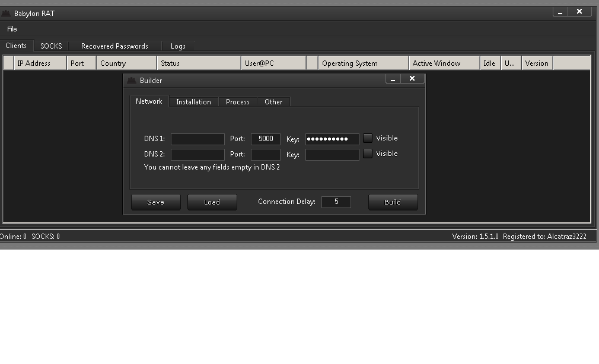This screenshot has height=364, width=599.
Task: Minimize the Babylon RAT main window
Action: [560, 12]
